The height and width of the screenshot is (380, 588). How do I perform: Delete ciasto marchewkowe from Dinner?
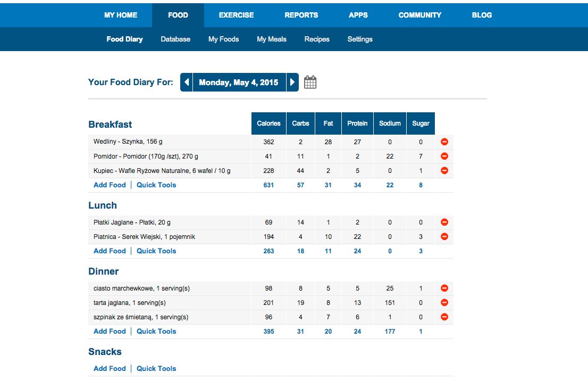[x=444, y=288]
